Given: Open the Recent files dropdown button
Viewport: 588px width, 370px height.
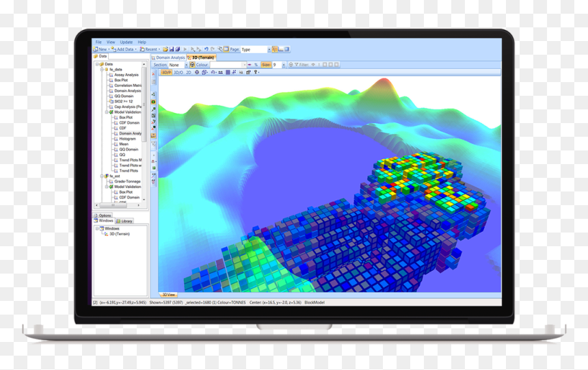Looking at the screenshot, I should point(149,49).
